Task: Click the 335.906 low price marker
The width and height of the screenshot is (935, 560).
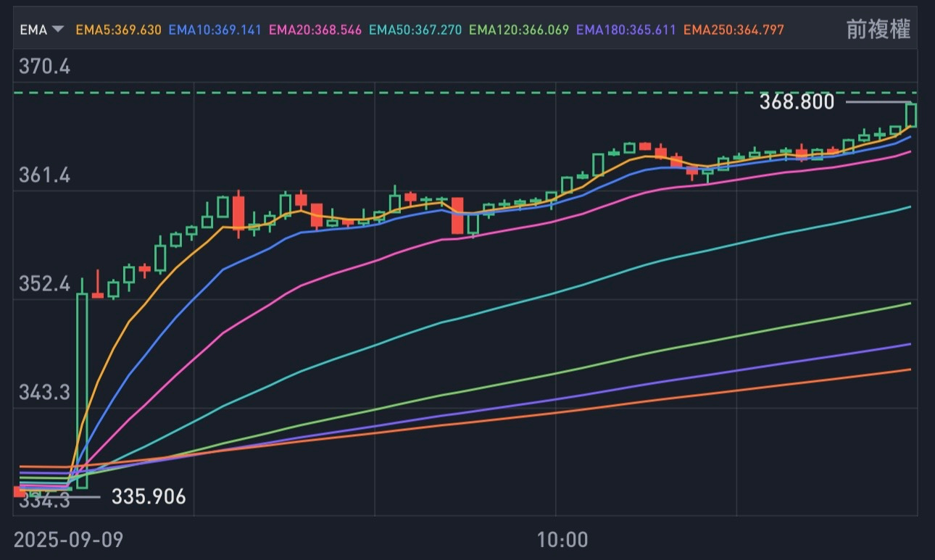Action: click(149, 497)
